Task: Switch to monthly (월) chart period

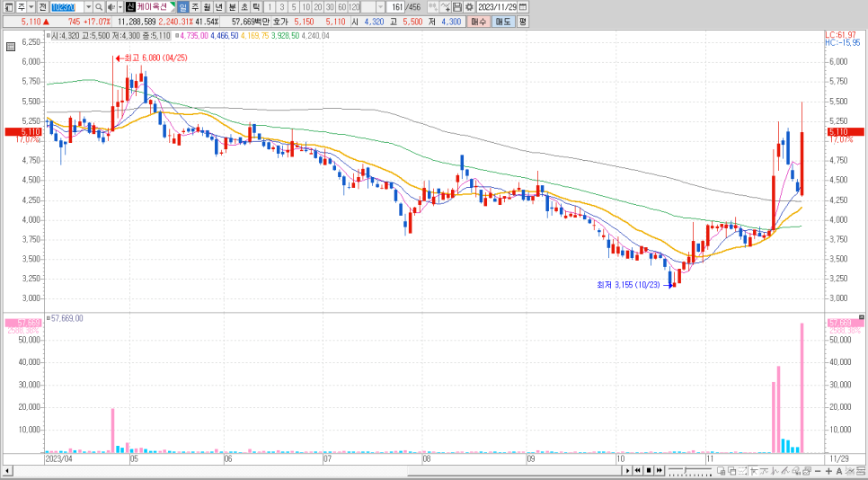Action: click(206, 7)
